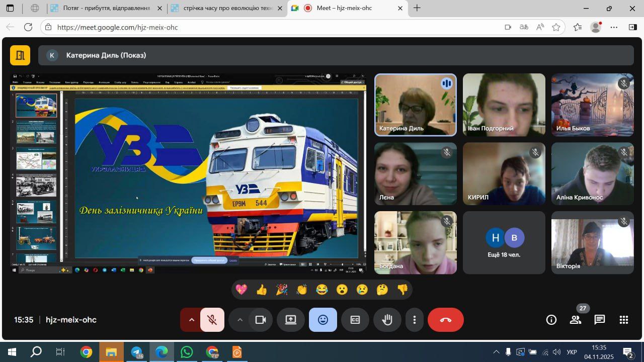Show the participants list
The height and width of the screenshot is (362, 644).
pyautogui.click(x=575, y=320)
